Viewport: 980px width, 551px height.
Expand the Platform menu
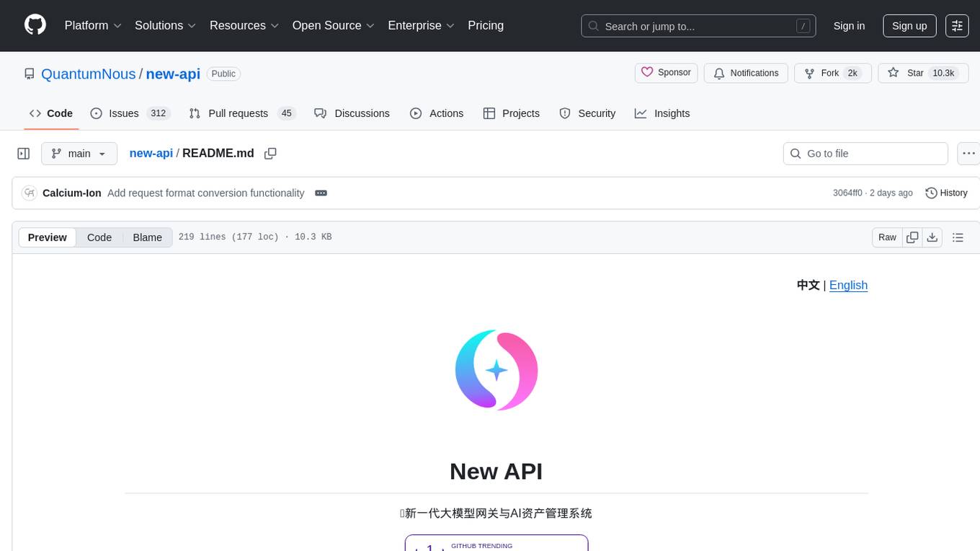coord(93,25)
